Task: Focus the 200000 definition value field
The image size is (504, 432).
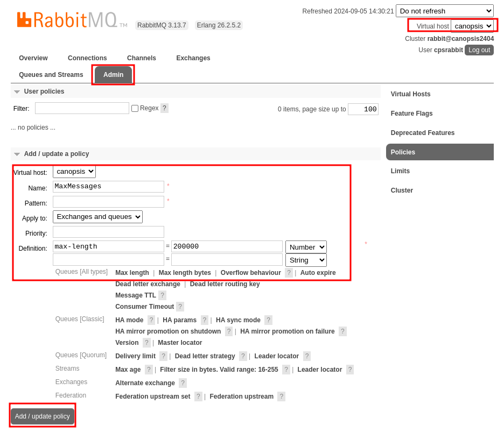Action: point(227,247)
